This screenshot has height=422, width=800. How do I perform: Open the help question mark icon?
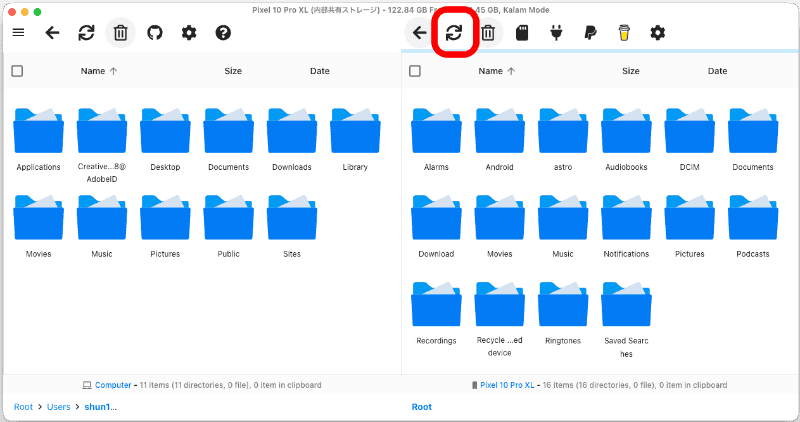(x=223, y=33)
